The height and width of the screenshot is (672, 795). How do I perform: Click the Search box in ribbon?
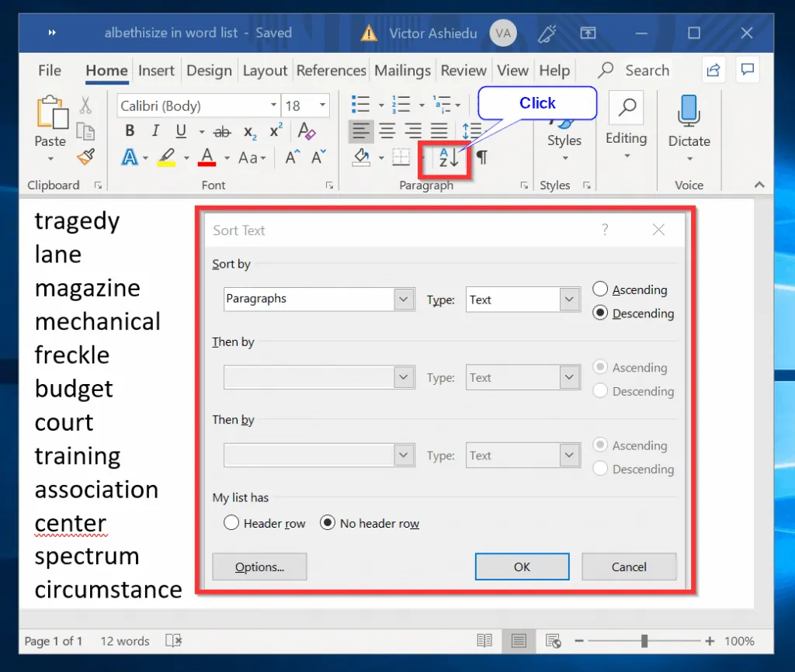pyautogui.click(x=634, y=70)
